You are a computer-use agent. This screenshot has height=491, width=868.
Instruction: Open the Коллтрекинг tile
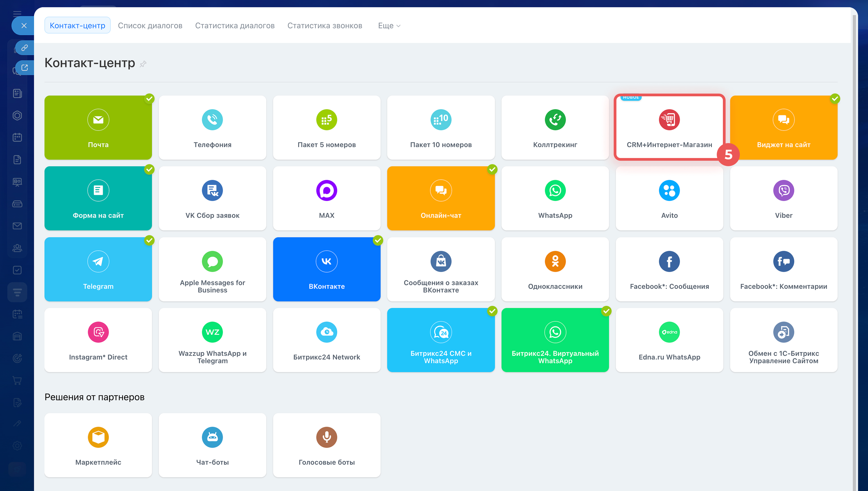click(x=555, y=127)
